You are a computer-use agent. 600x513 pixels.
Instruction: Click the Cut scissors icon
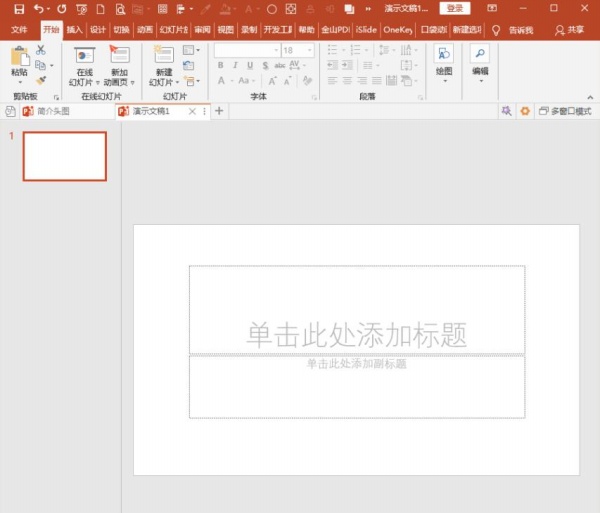click(x=41, y=49)
